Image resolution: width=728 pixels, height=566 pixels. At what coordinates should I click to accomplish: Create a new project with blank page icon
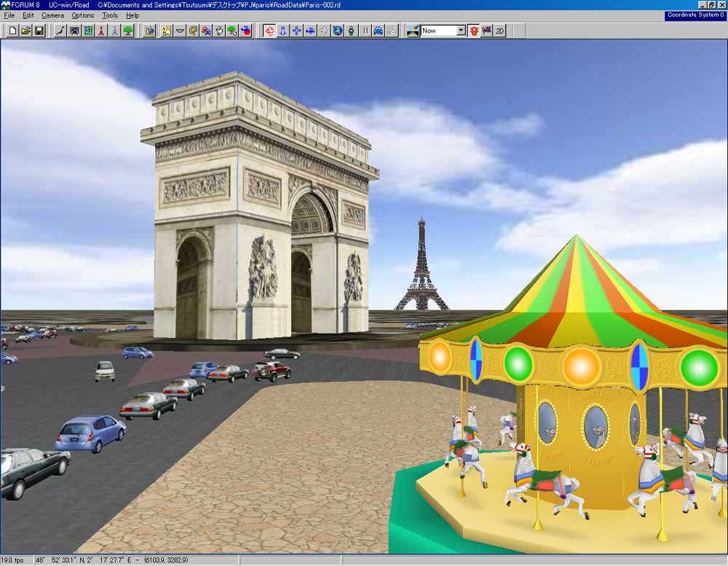coord(13,31)
